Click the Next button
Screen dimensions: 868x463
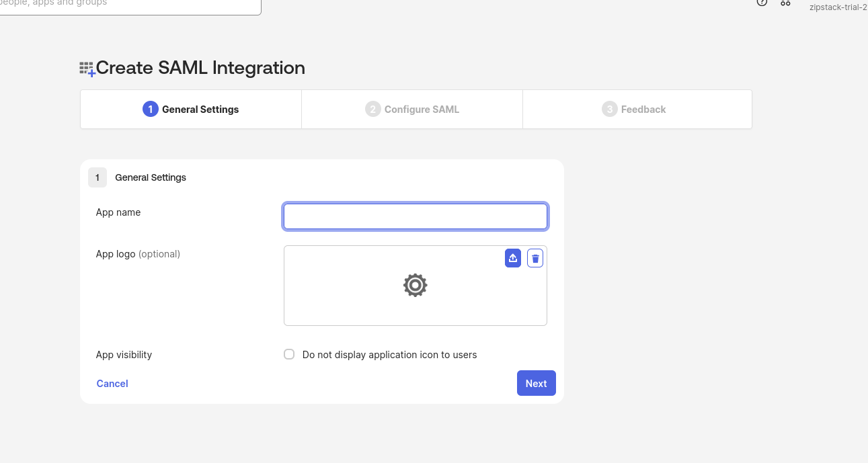pyautogui.click(x=536, y=383)
